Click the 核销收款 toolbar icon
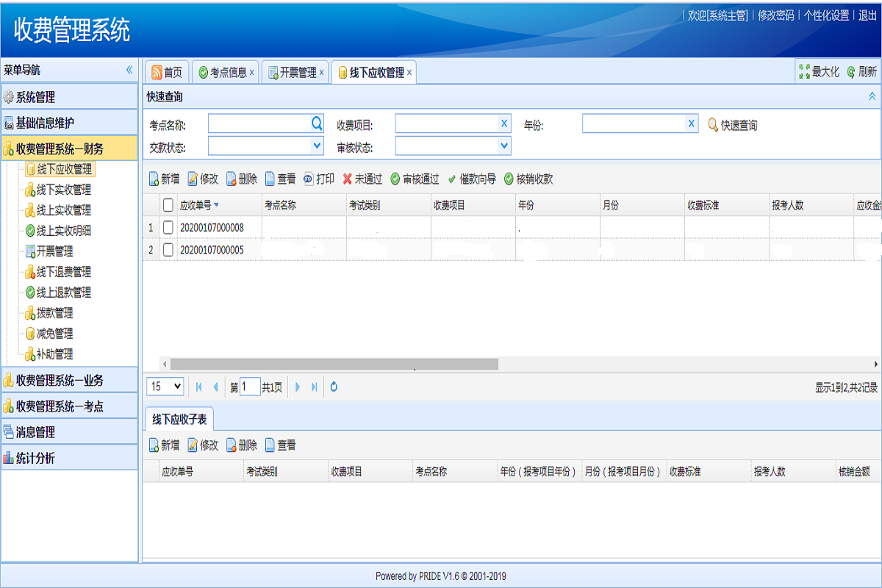 509,179
